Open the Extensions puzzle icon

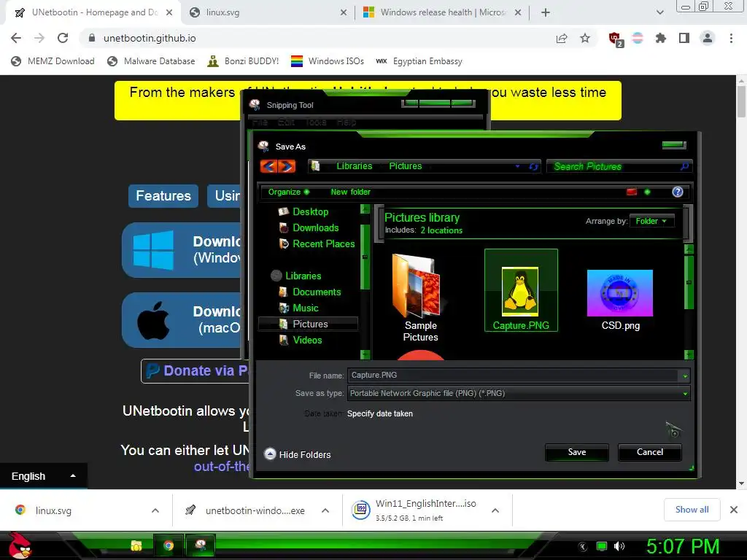(x=660, y=38)
